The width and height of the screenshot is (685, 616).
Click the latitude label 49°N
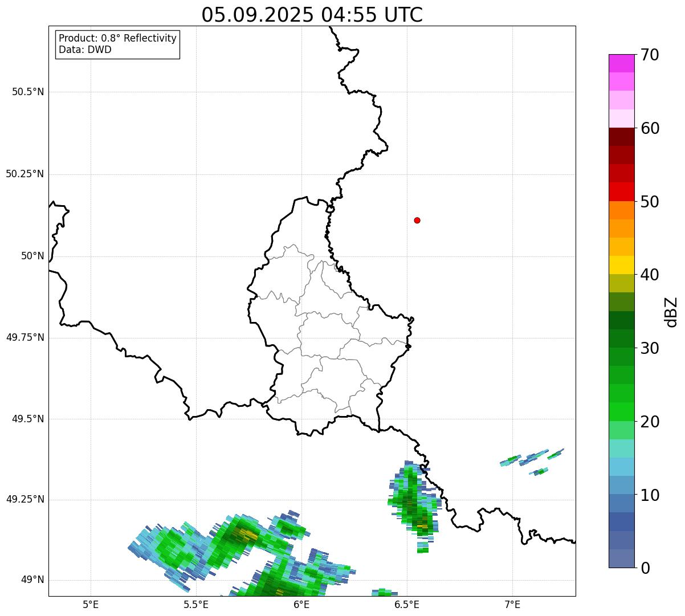32,580
